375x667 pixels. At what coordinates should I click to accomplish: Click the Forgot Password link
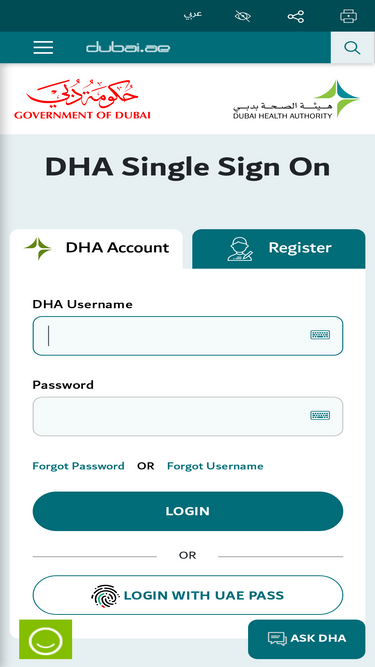click(x=79, y=466)
